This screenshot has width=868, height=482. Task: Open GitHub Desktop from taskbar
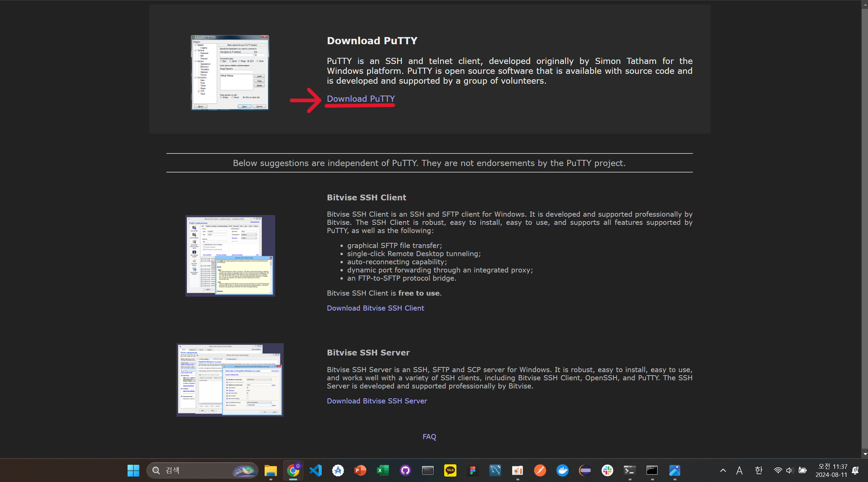(x=405, y=470)
